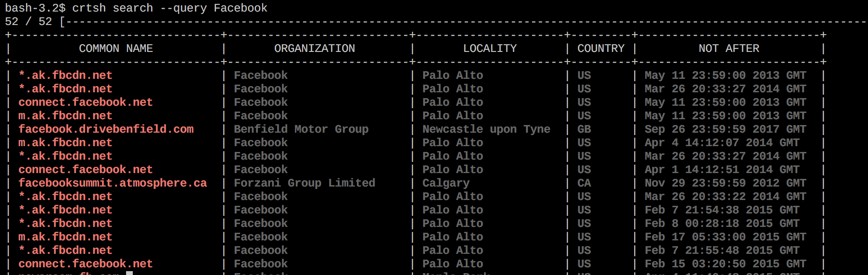Click 'Forzani Group Limited' organization cell
868x275 pixels.
pos(305,183)
